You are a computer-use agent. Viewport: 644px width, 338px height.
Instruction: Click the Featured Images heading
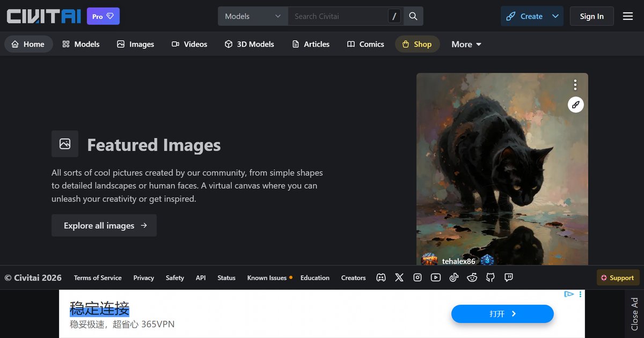pyautogui.click(x=154, y=145)
